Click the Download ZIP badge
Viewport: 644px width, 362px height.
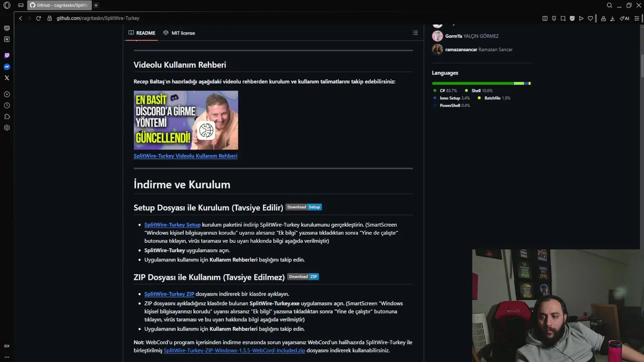pyautogui.click(x=303, y=277)
